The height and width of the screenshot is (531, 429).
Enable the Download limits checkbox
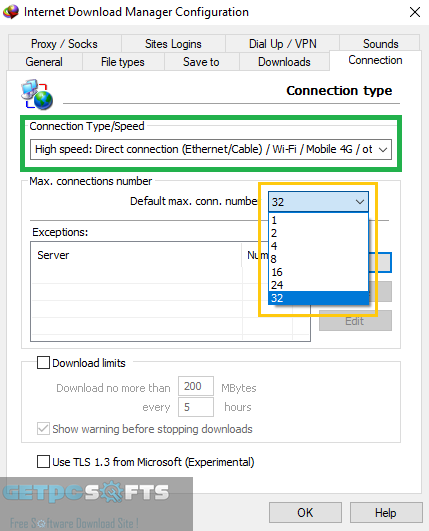tap(43, 362)
